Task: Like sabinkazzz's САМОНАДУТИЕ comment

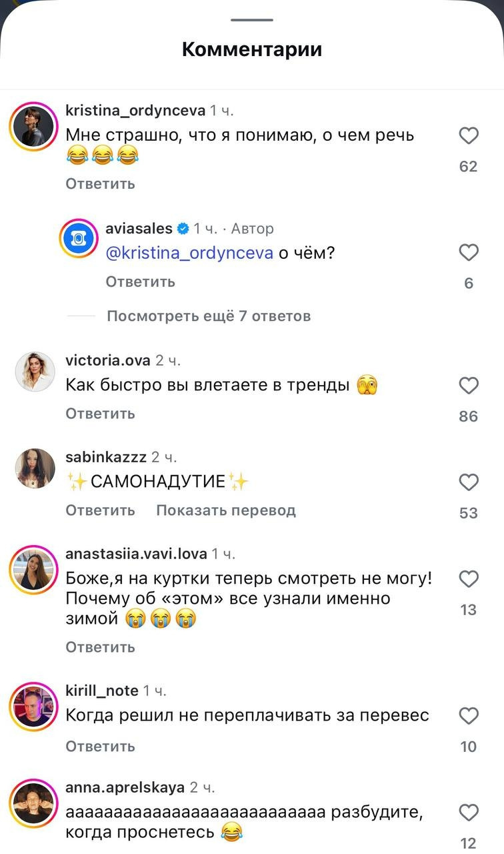Action: [x=469, y=482]
